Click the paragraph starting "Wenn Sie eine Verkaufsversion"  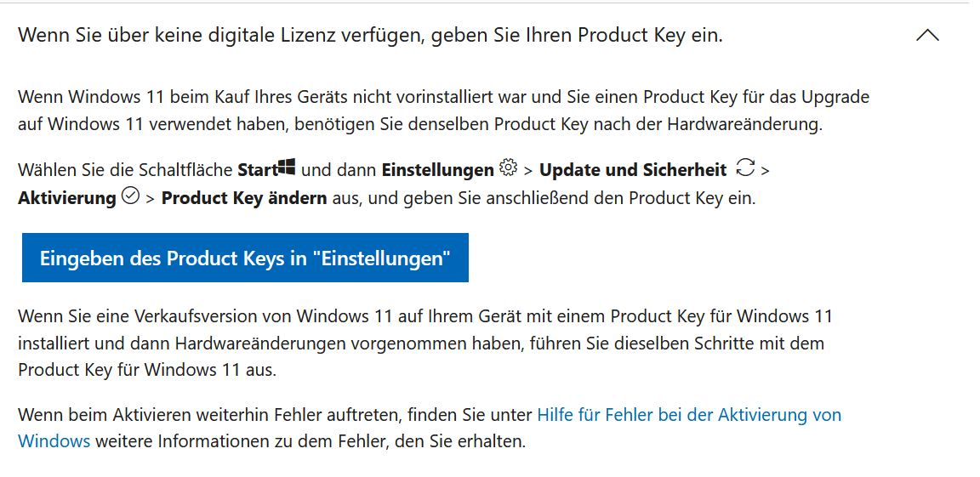pos(425,343)
